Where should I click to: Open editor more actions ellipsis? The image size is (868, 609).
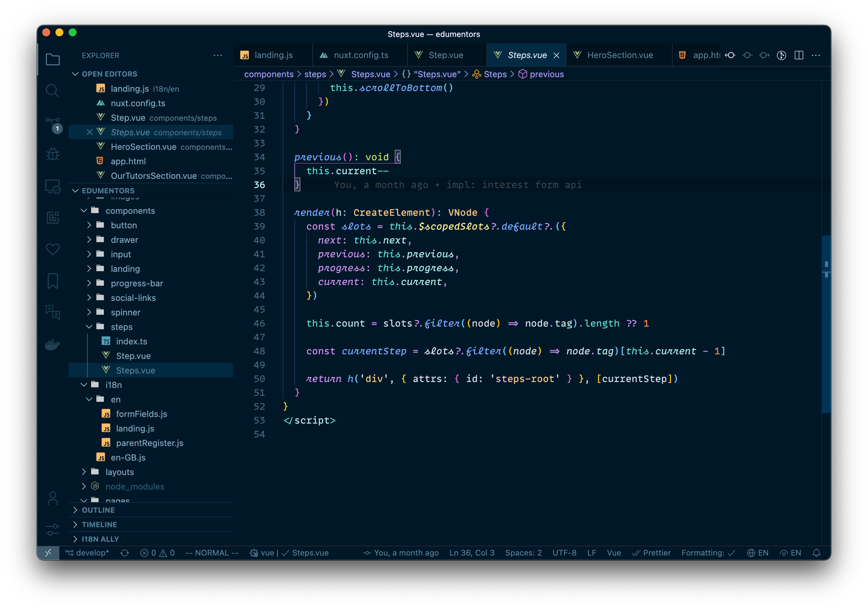tap(816, 55)
